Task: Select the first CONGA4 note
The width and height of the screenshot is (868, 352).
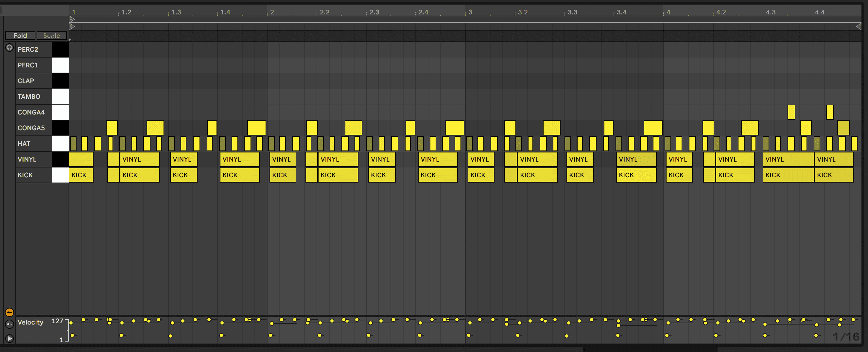Action: [x=791, y=112]
